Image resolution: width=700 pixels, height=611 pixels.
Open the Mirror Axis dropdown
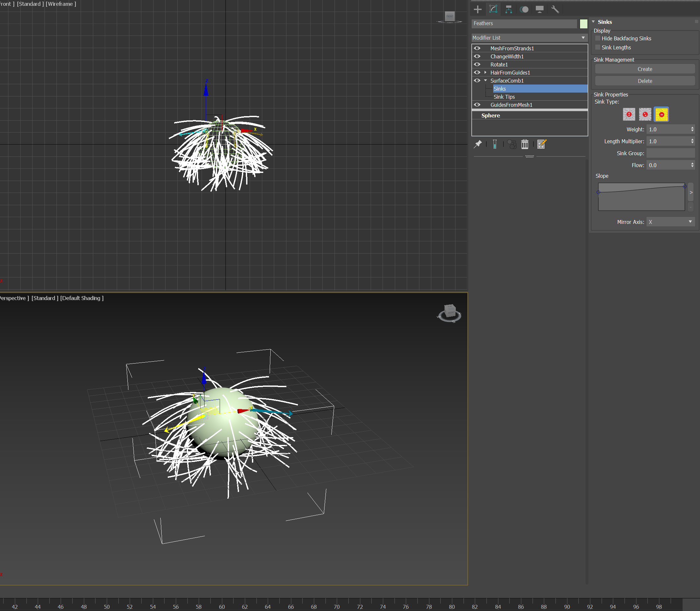670,222
